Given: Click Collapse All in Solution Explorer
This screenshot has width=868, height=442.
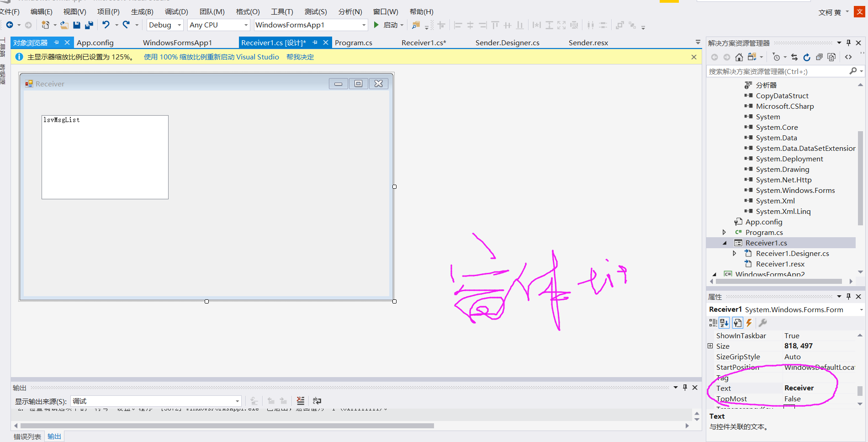Looking at the screenshot, I should pyautogui.click(x=819, y=57).
